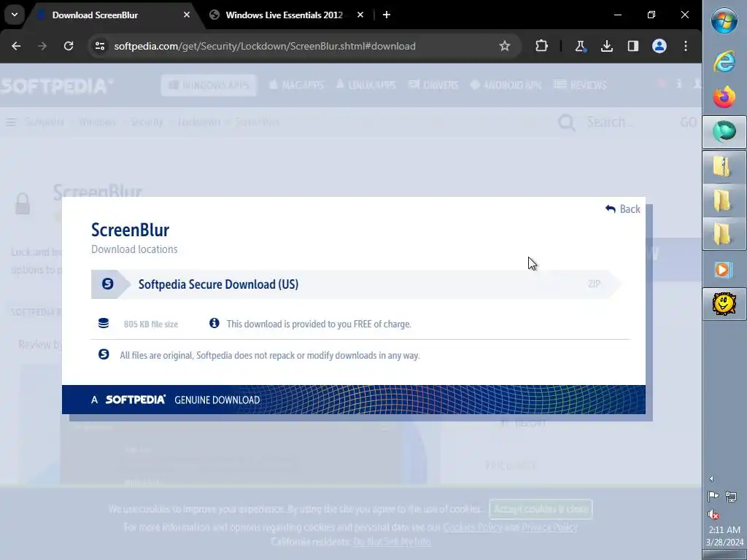The image size is (747, 560).
Task: Show hidden tray icons arrow
Action: (711, 478)
